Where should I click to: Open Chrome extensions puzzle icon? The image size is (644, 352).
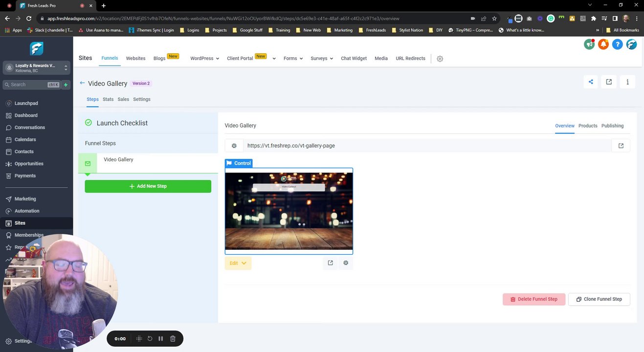coord(594,19)
